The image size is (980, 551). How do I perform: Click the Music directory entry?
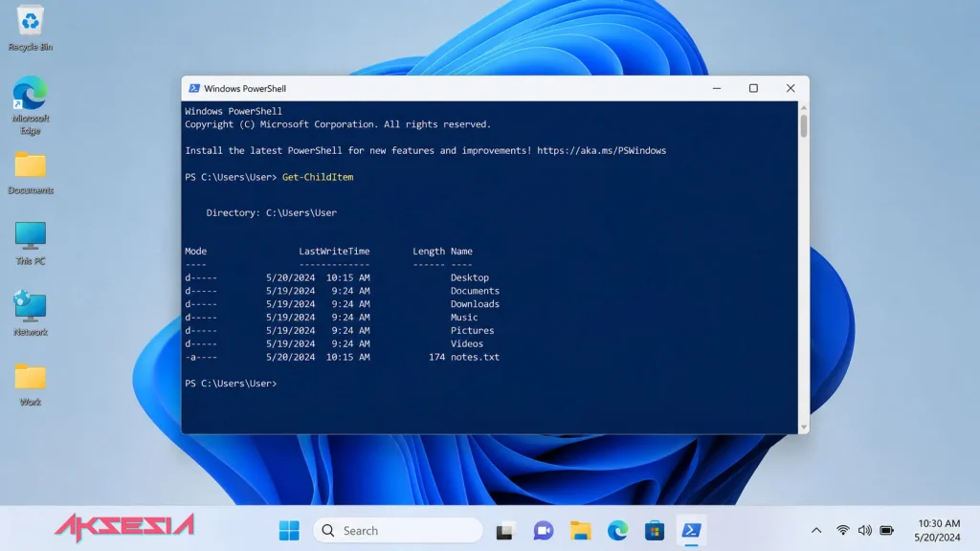click(x=464, y=318)
